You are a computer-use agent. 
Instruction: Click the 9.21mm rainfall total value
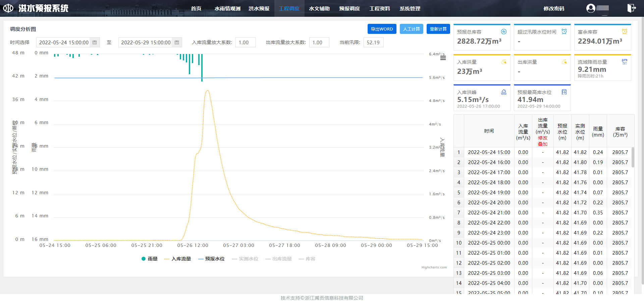tap(592, 69)
